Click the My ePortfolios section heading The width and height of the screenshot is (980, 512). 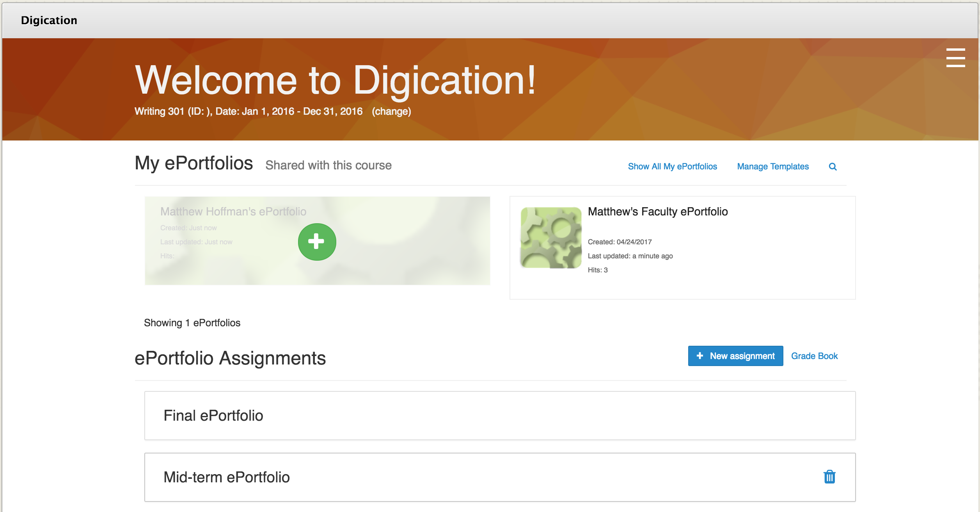click(x=194, y=163)
